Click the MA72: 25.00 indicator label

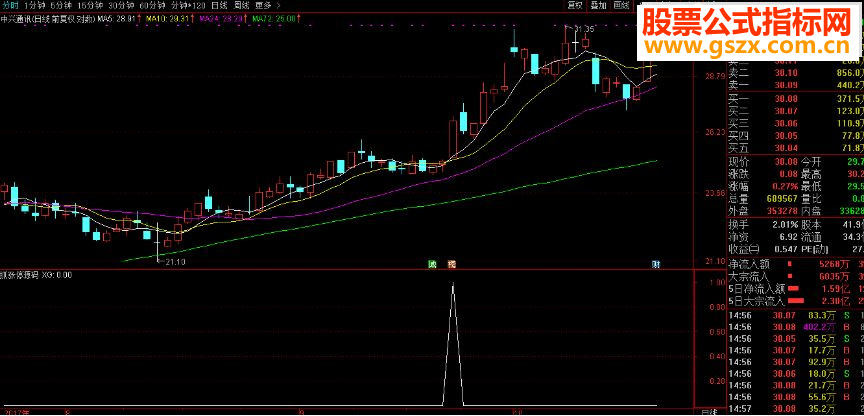pos(276,19)
